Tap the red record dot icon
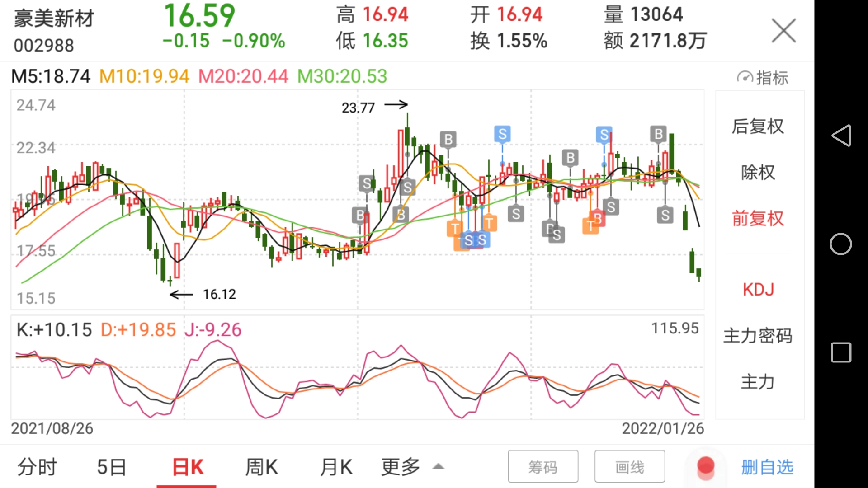The width and height of the screenshot is (868, 488). [705, 466]
